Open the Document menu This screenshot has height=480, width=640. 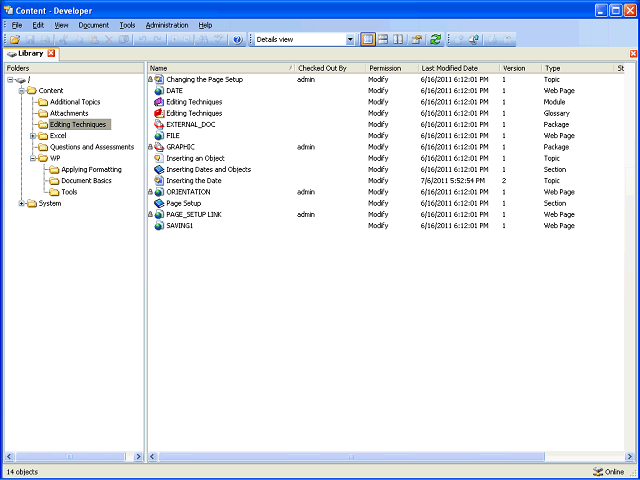pyautogui.click(x=94, y=25)
